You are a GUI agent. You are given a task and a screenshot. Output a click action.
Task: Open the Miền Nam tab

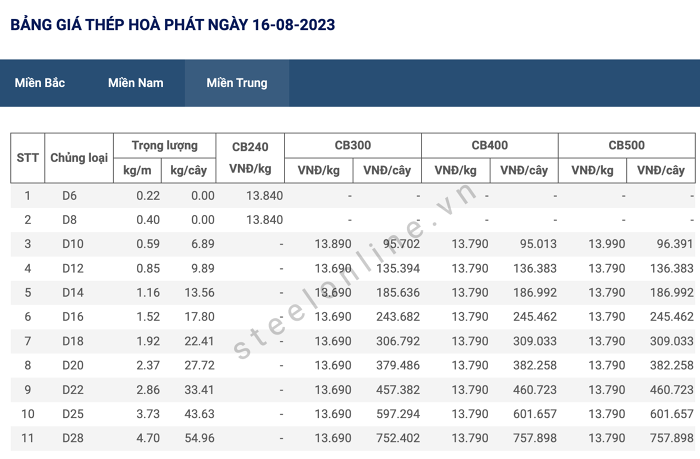[x=136, y=83]
